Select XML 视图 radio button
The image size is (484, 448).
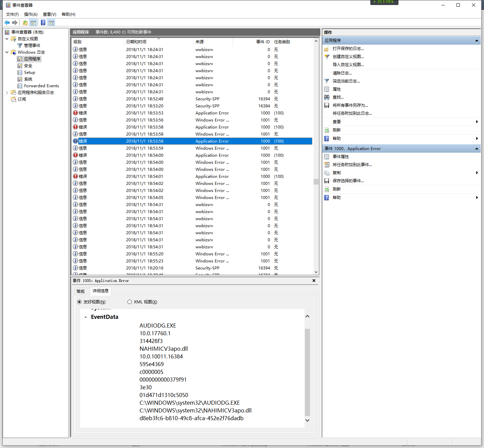pyautogui.click(x=129, y=302)
